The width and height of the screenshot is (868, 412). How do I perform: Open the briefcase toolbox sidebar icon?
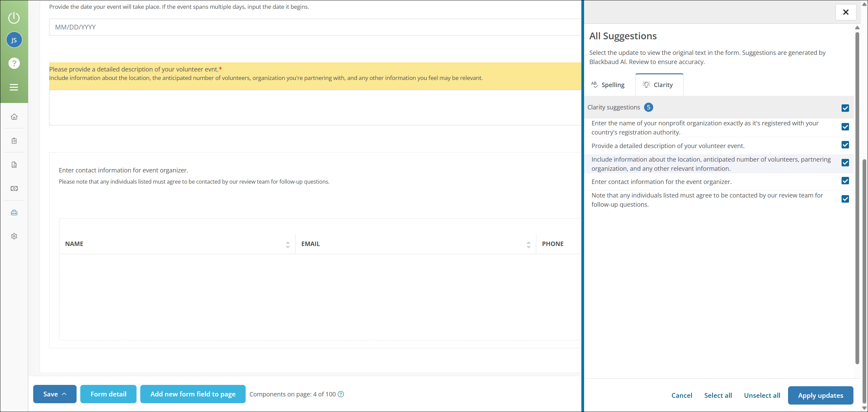click(14, 212)
